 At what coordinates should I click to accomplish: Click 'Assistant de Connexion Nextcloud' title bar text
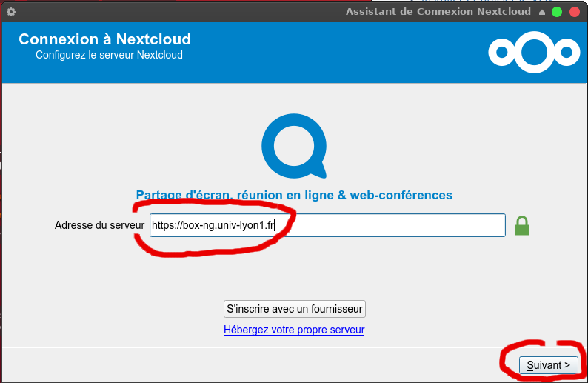438,12
